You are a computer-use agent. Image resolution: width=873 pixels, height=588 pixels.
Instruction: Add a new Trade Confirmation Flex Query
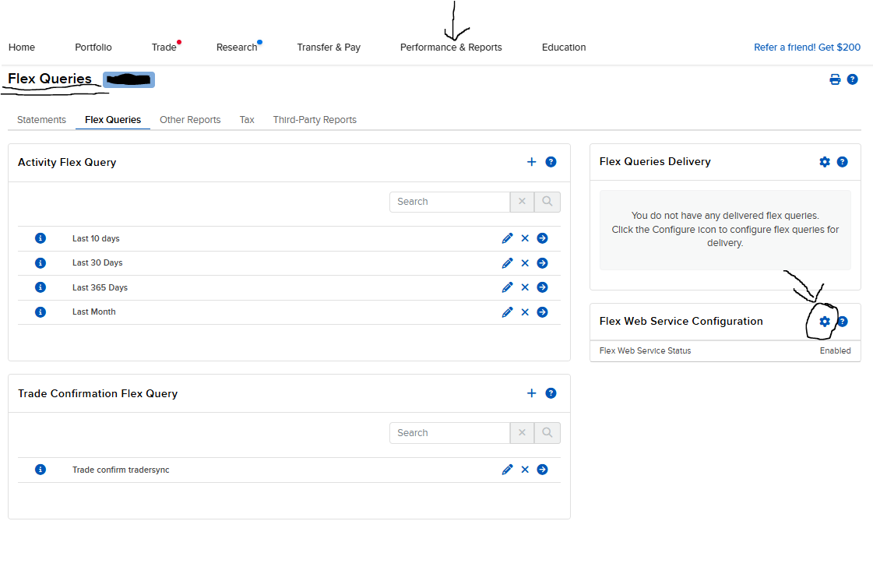pyautogui.click(x=532, y=393)
